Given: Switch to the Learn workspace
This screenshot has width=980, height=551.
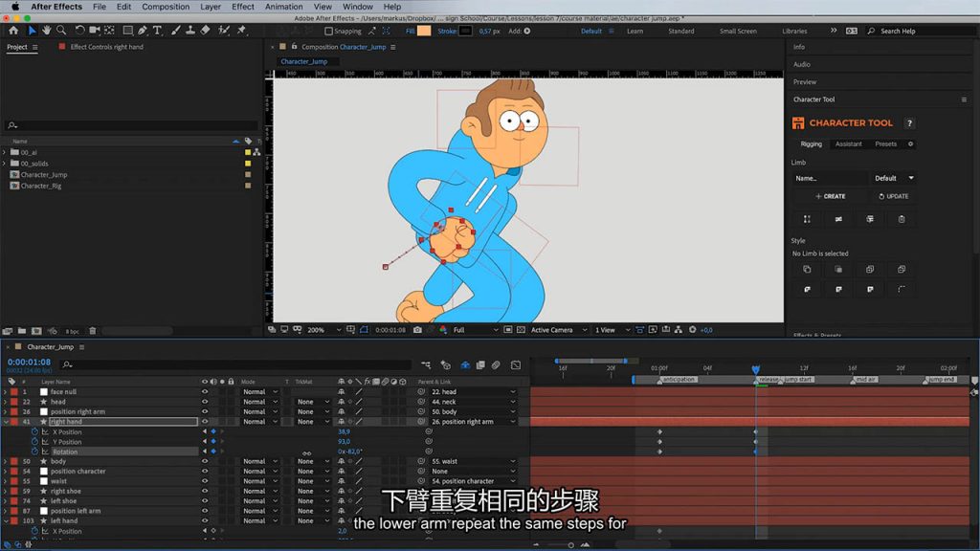Looking at the screenshot, I should tap(635, 31).
